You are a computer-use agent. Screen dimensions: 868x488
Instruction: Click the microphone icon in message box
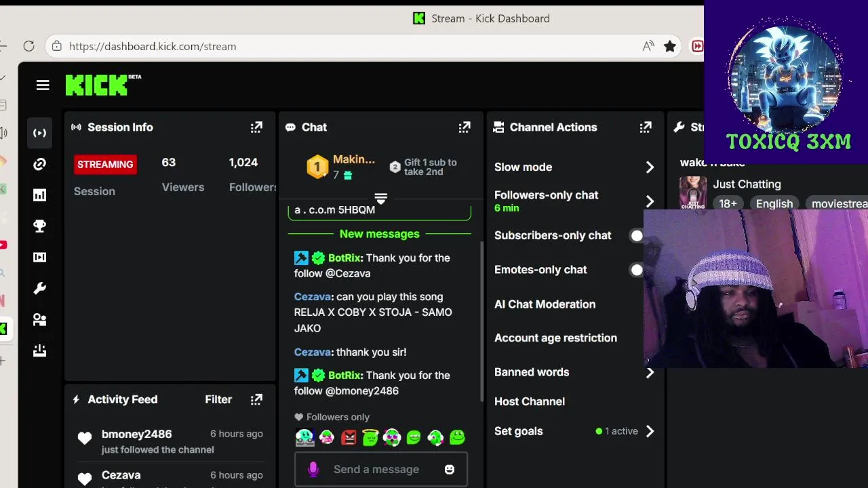coord(313,469)
